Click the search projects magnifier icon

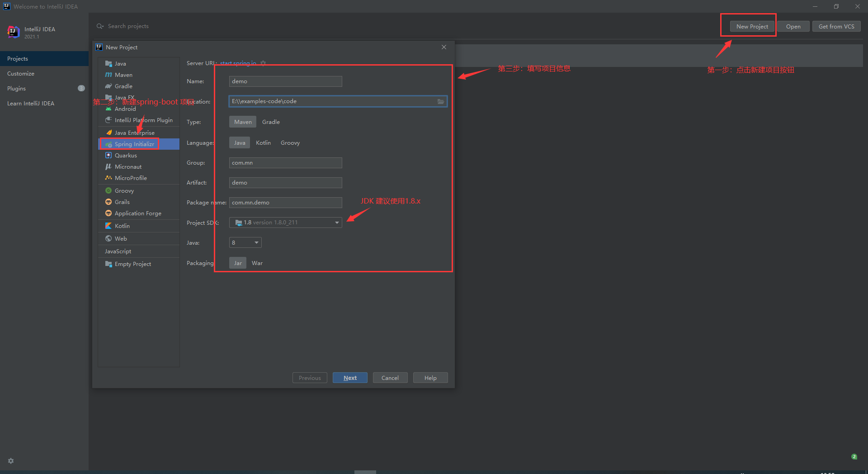pyautogui.click(x=100, y=26)
